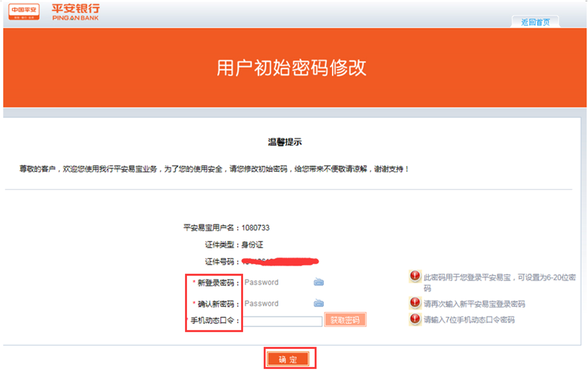Focus the 确认新密码 password field
588x378 pixels.
pos(278,303)
